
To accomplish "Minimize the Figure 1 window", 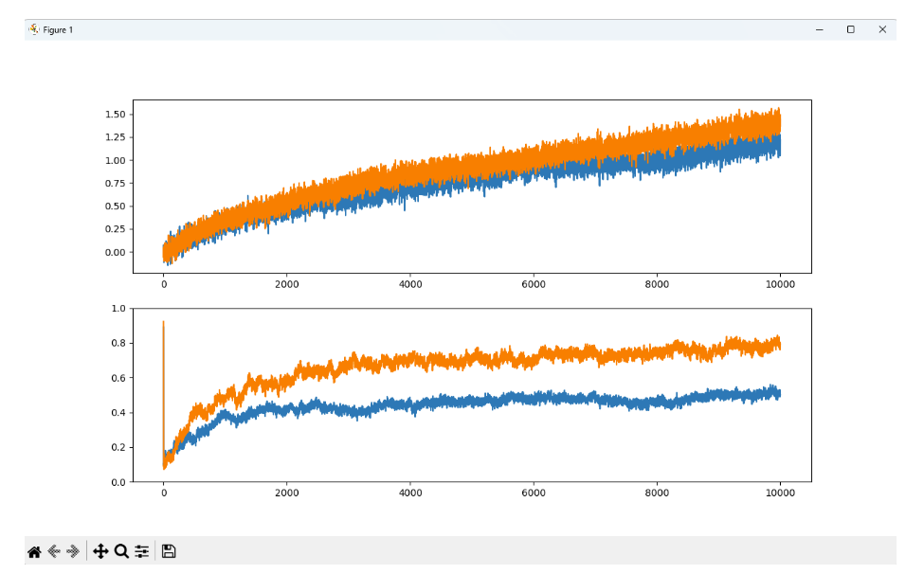I will click(x=819, y=29).
